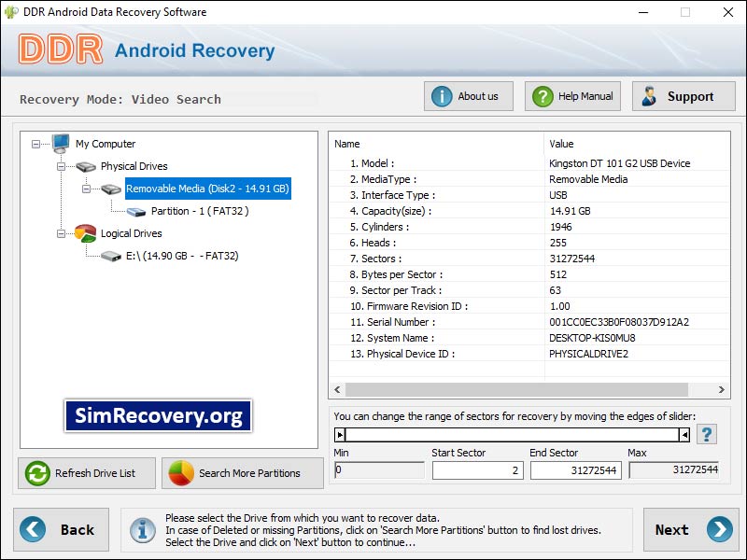
Task: Click the SimRecovery.org banner
Action: 158,415
